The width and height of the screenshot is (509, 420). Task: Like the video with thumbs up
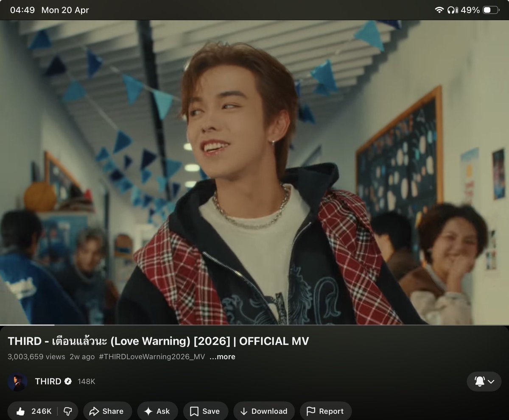[33, 411]
